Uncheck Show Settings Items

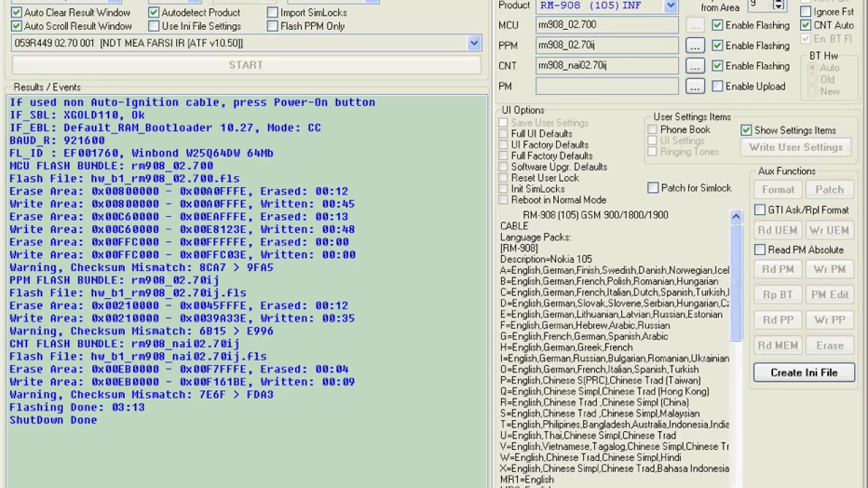click(x=747, y=130)
